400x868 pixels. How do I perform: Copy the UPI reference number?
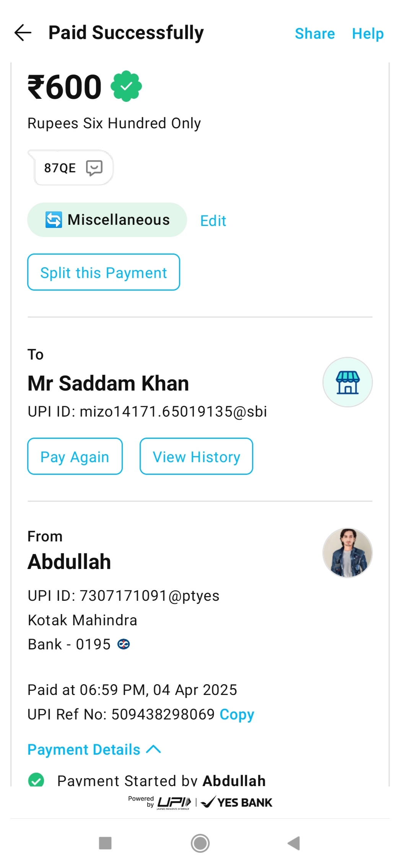point(237,714)
